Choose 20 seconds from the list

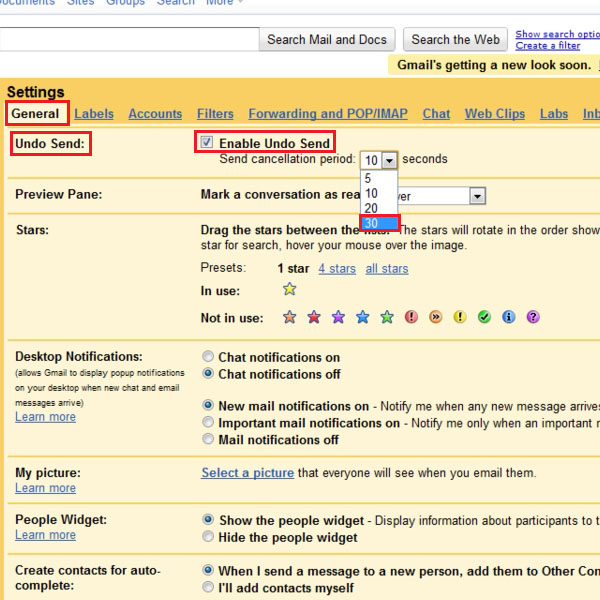(x=379, y=208)
